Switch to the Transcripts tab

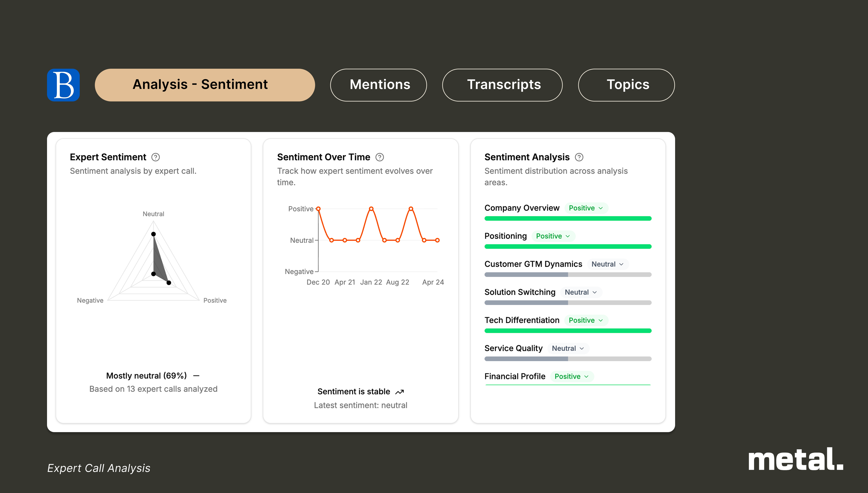click(x=502, y=85)
